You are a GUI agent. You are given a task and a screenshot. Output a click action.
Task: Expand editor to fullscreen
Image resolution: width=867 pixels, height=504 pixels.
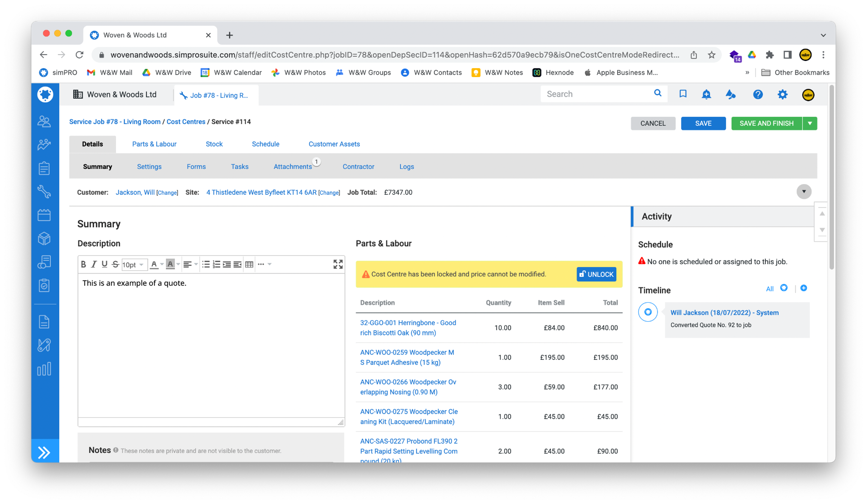[338, 264]
